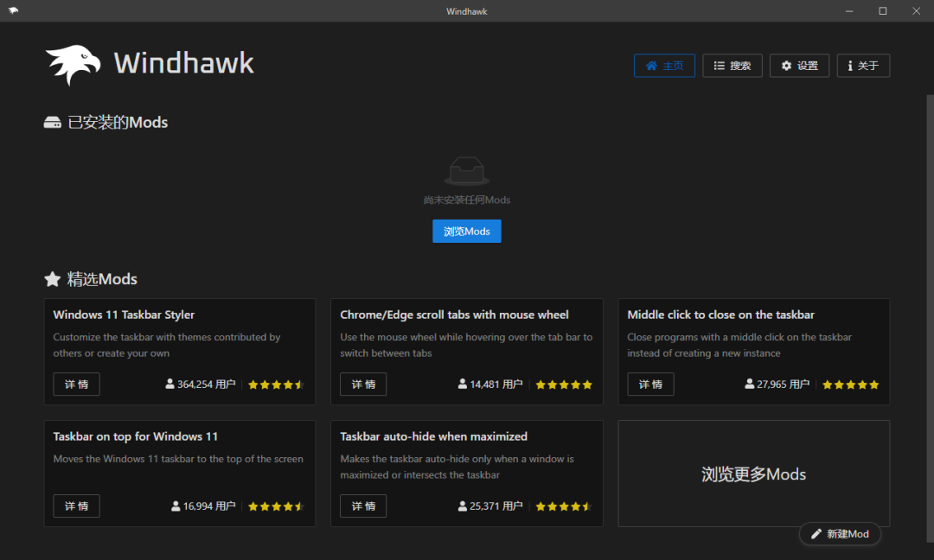The width and height of the screenshot is (934, 560).
Task: Click the Taskbar on top description text
Action: (178, 459)
